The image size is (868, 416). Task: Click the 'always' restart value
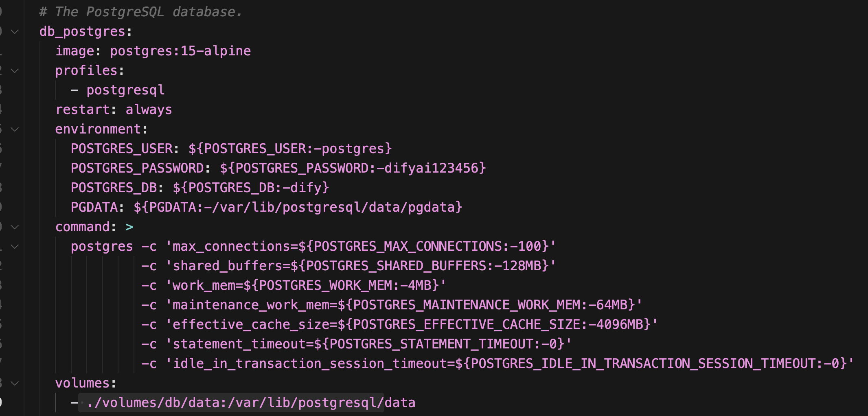pyautogui.click(x=149, y=110)
